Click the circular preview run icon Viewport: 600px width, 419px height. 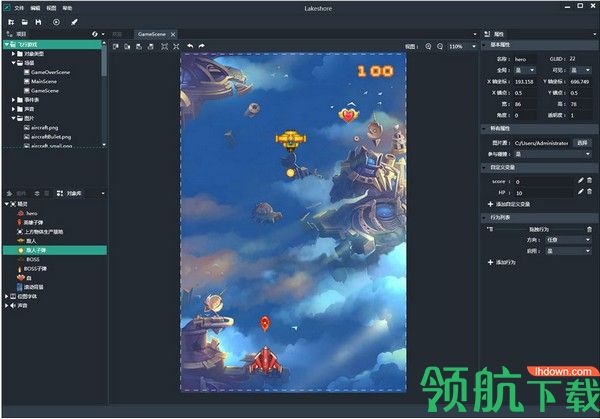pyautogui.click(x=56, y=22)
